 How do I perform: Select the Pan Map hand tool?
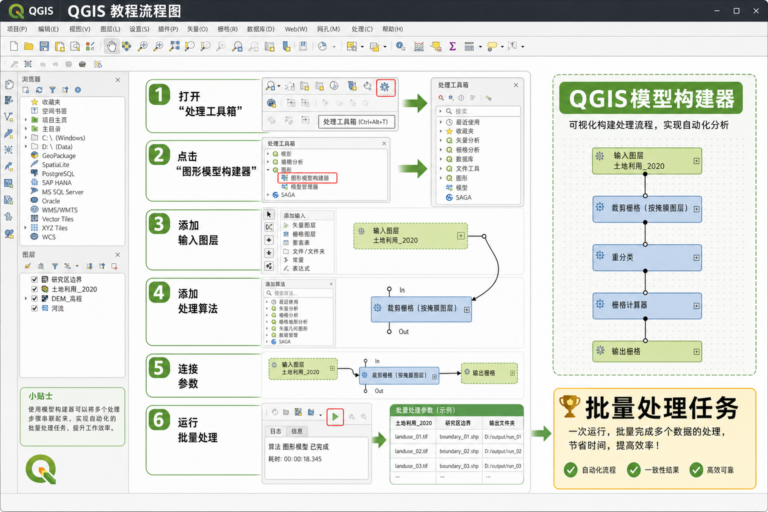click(112, 46)
